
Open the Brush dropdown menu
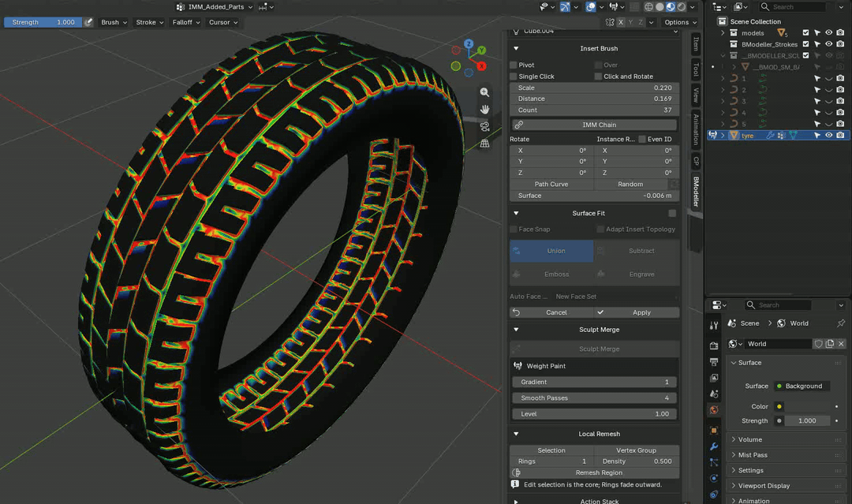coord(114,22)
